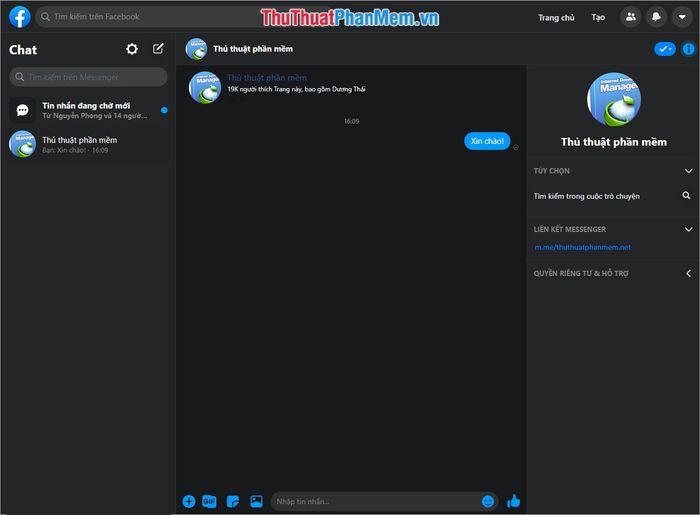
Task: Open Tin nhắn đang chờ mới requests
Action: (88, 110)
